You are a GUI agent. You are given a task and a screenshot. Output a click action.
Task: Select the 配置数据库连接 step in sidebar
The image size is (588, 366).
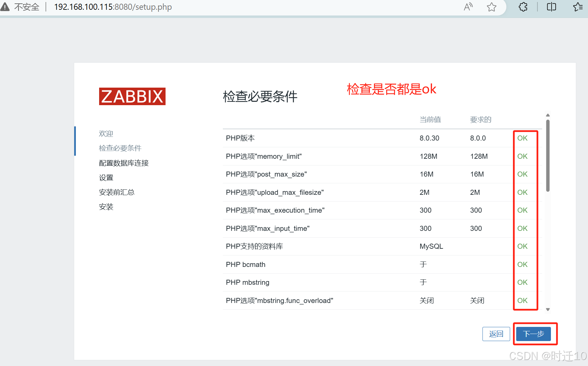(x=124, y=163)
